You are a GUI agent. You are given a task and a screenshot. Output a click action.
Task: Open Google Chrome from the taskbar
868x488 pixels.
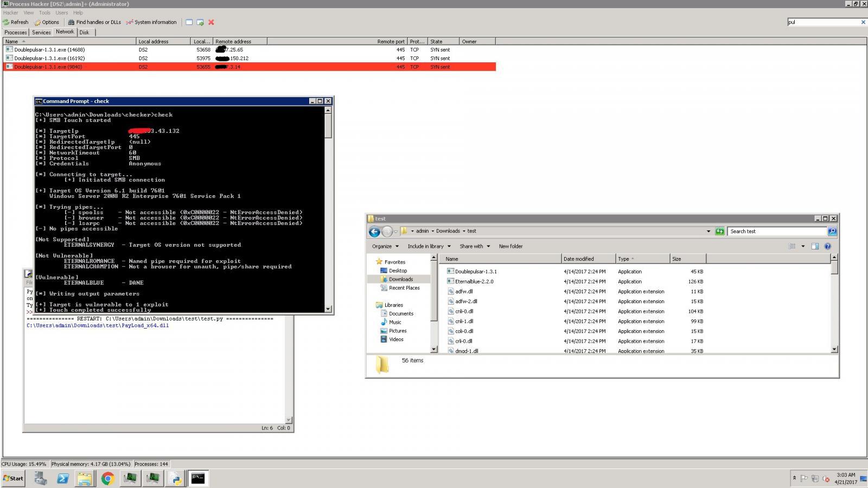pos(107,478)
